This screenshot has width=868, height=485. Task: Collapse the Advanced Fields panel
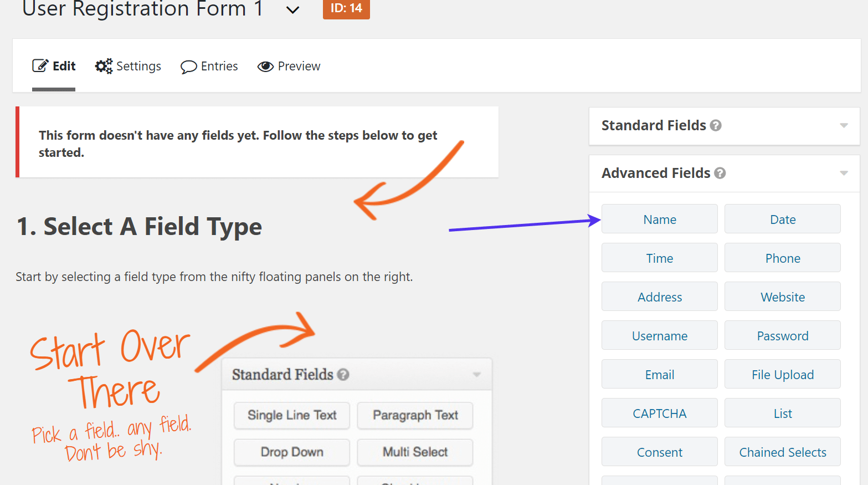(x=844, y=173)
